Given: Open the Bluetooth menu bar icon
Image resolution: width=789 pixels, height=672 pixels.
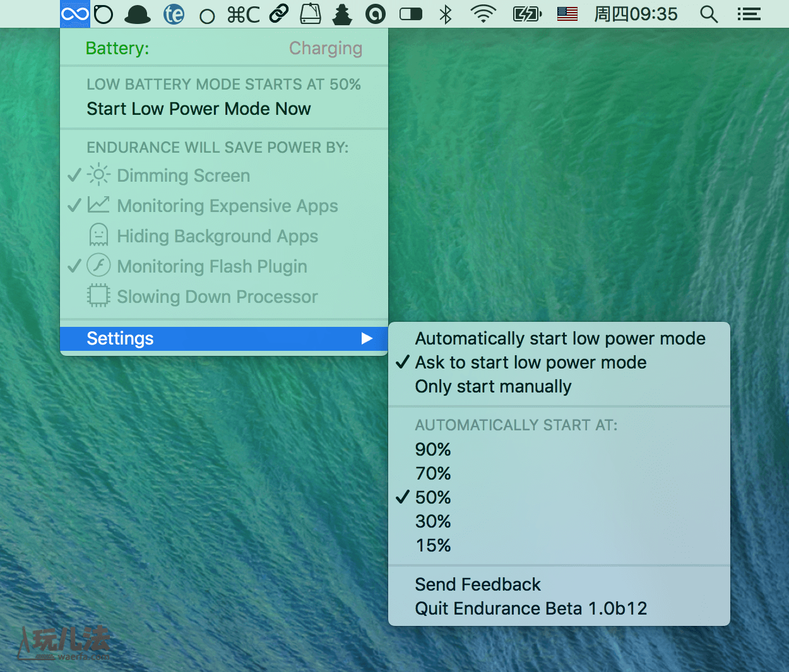Looking at the screenshot, I should coord(446,14).
